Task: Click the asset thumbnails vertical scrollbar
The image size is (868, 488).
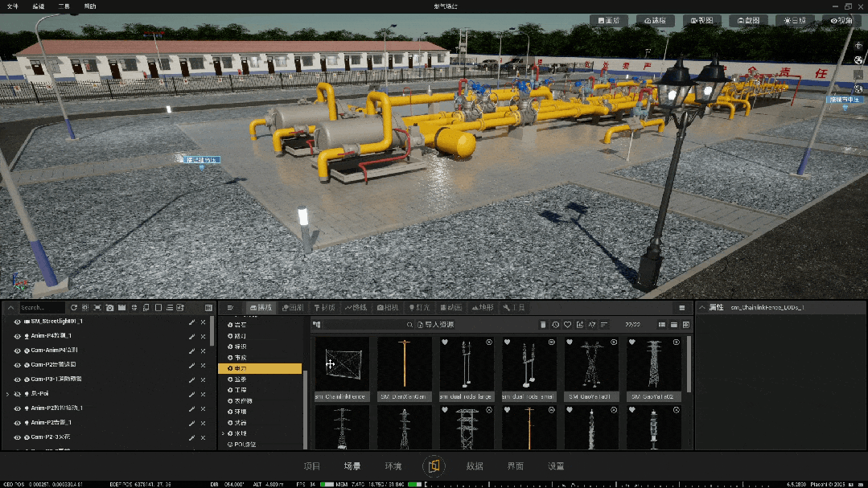Action: [689, 364]
